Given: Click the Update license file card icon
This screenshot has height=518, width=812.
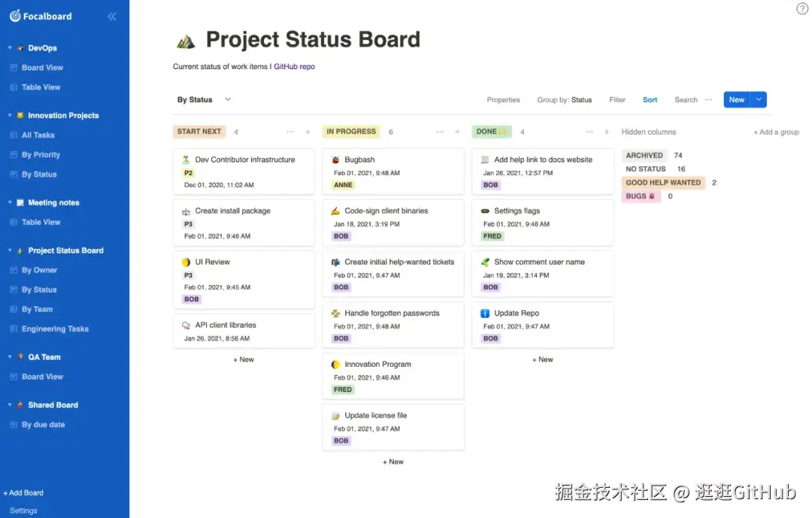Looking at the screenshot, I should 335,416.
